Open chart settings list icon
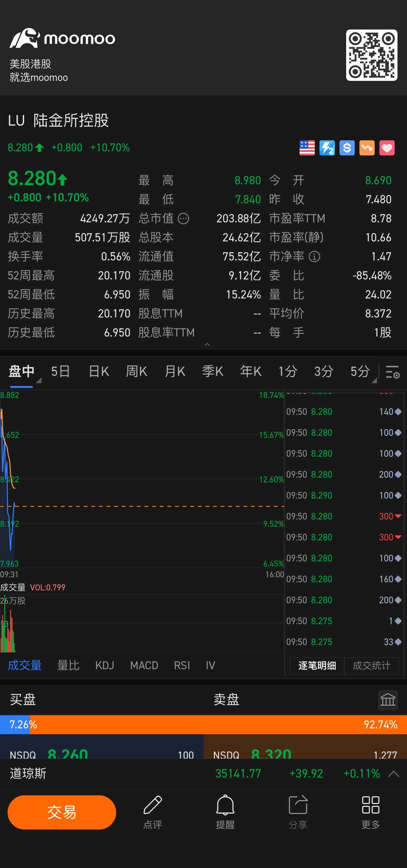The image size is (407, 868). [392, 372]
